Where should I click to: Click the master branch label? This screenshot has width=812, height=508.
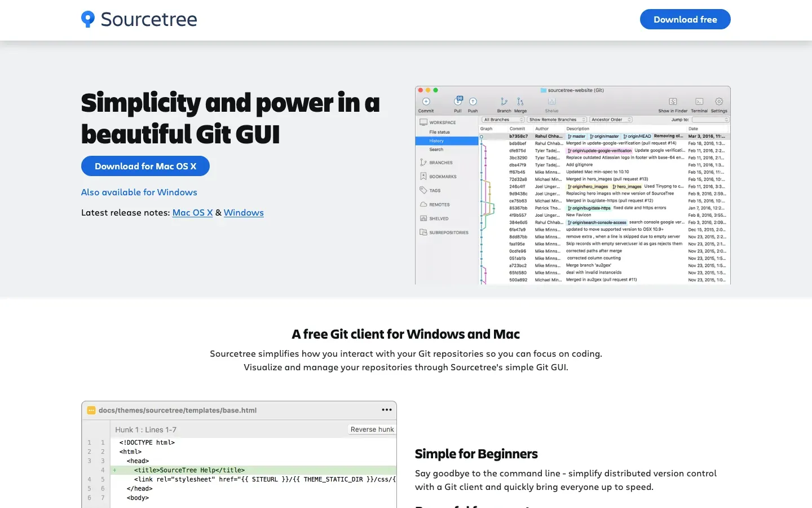point(576,136)
